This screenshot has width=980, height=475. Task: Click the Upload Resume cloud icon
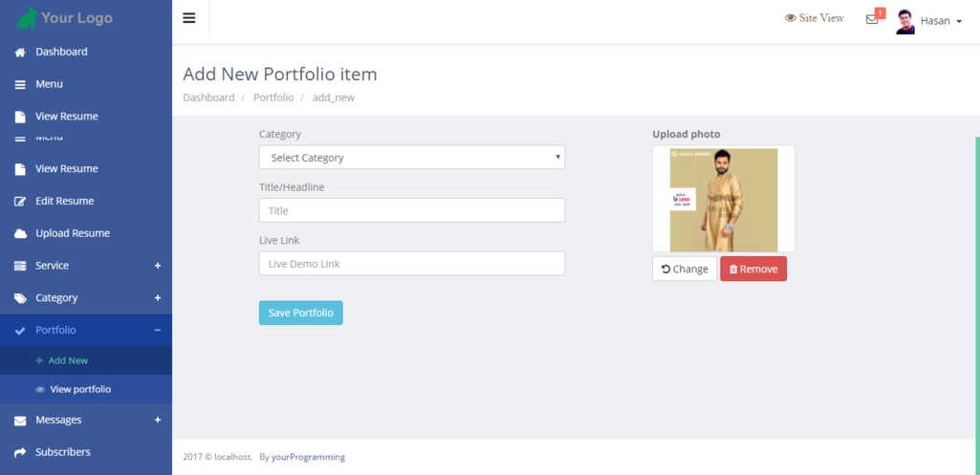[20, 234]
